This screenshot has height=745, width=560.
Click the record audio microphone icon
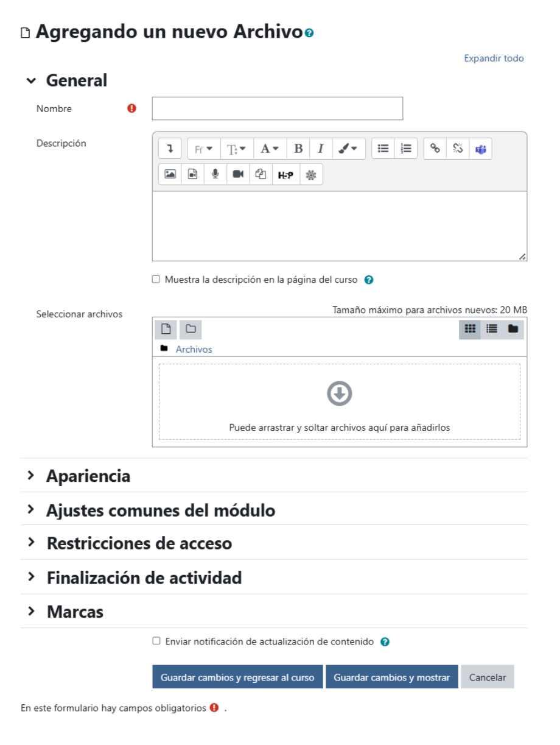click(x=215, y=174)
